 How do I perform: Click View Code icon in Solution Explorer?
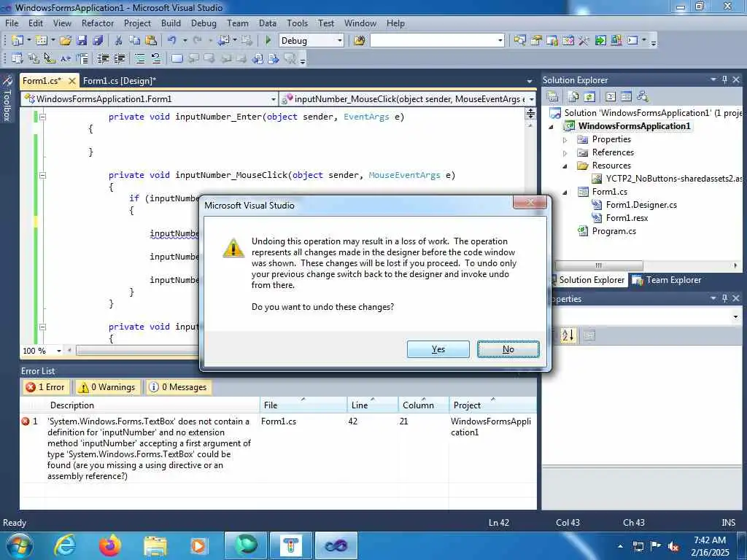[x=611, y=97]
